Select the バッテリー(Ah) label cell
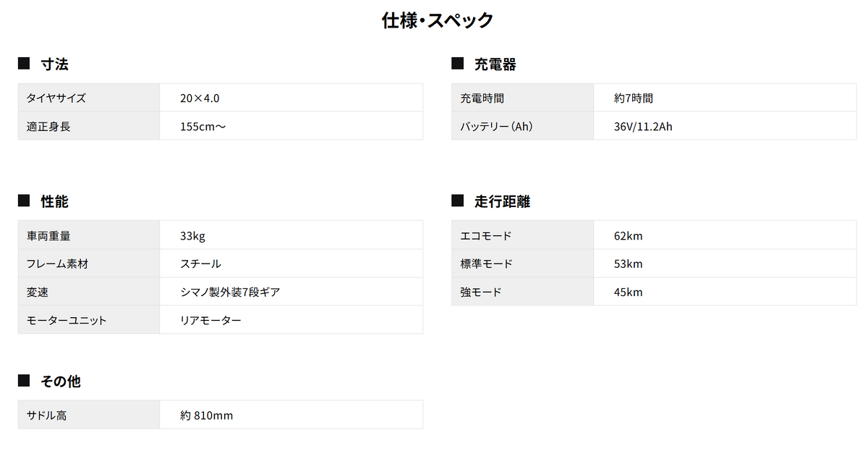 coord(522,126)
